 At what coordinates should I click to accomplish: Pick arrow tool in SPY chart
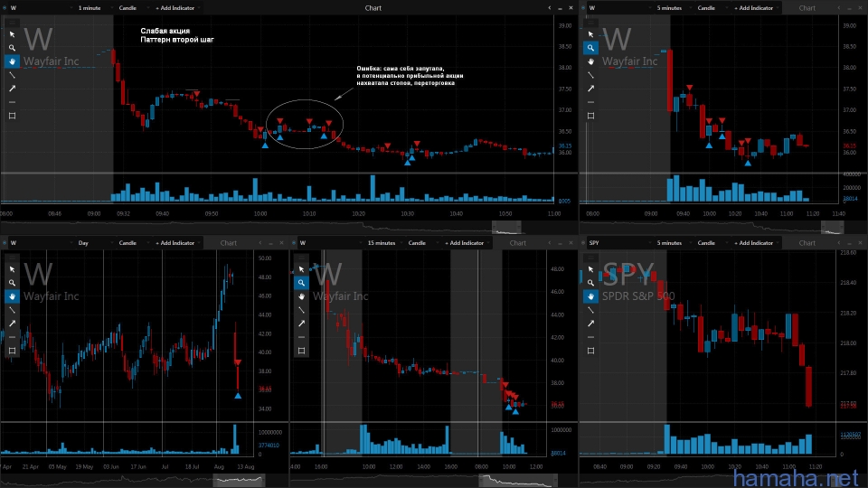coord(590,324)
